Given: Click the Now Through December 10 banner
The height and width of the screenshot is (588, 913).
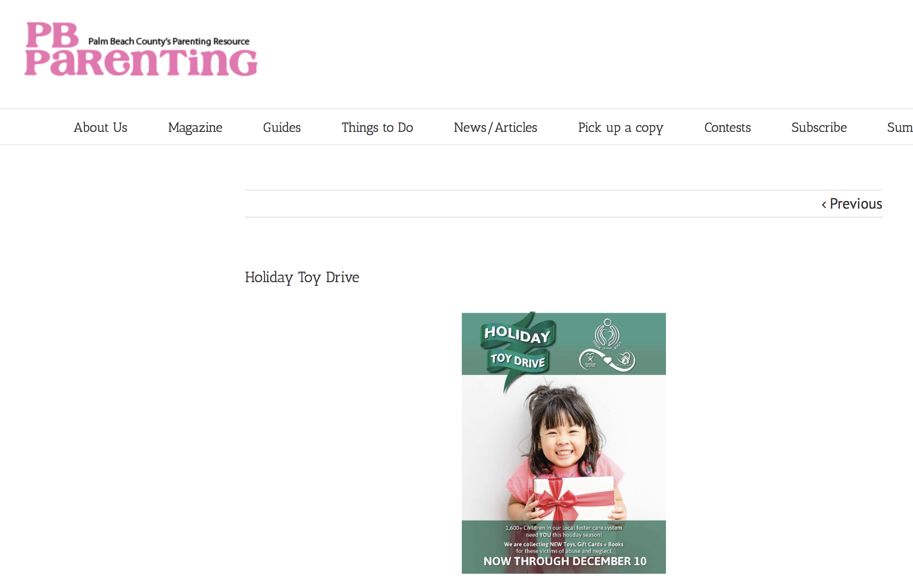Looking at the screenshot, I should coord(565,561).
